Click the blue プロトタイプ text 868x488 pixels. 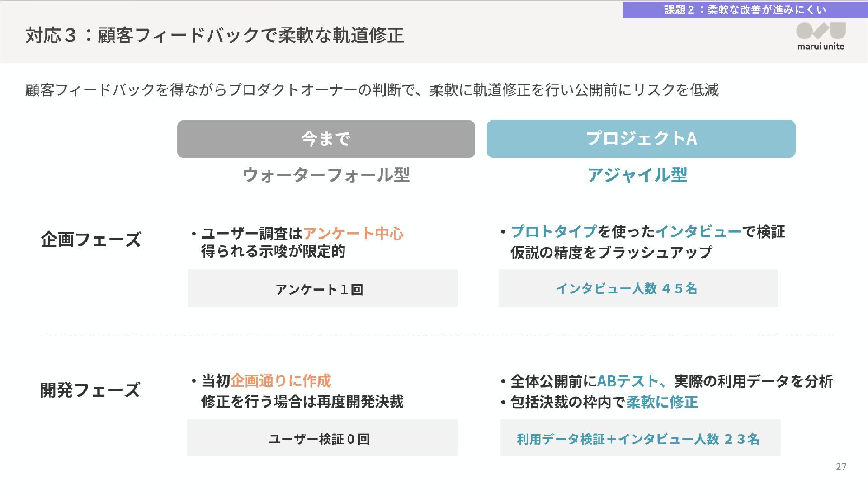click(x=554, y=232)
